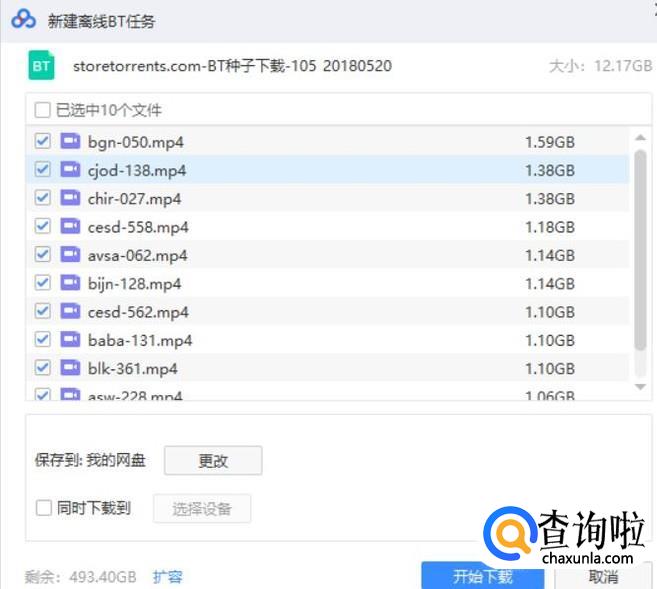Click the file list scroll-up arrow
This screenshot has width=657, height=589.
pos(640,139)
